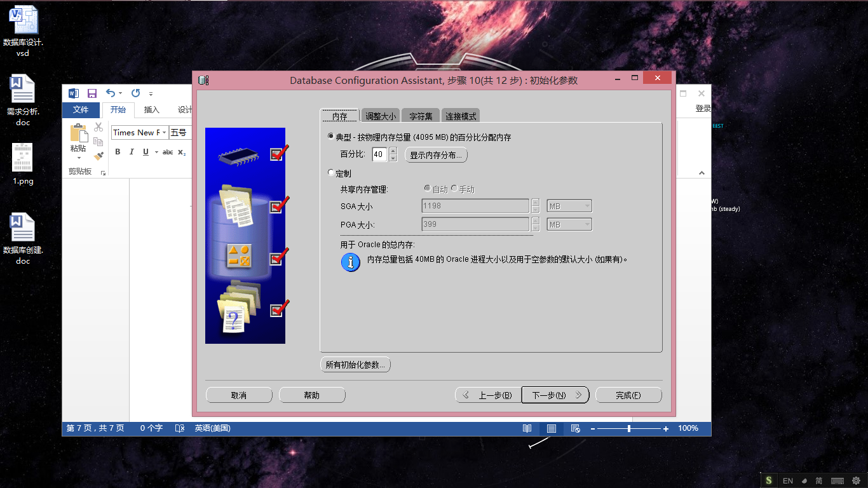
Task: Click the datafiles cylinder step checkbox
Action: coord(276,207)
